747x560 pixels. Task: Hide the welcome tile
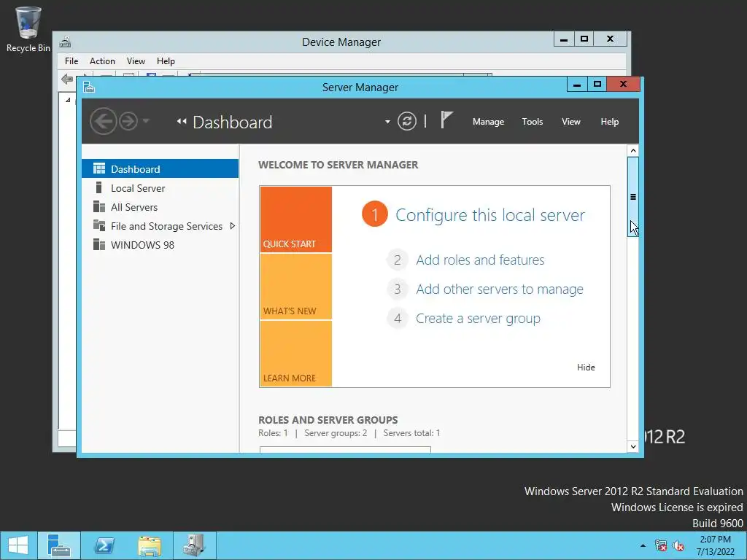pyautogui.click(x=586, y=367)
